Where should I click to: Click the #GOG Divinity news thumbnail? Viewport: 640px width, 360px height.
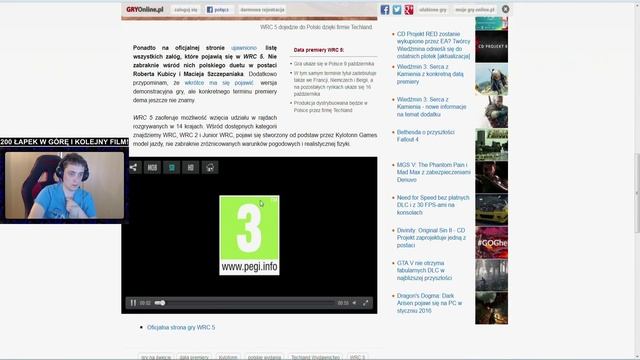[x=491, y=242]
